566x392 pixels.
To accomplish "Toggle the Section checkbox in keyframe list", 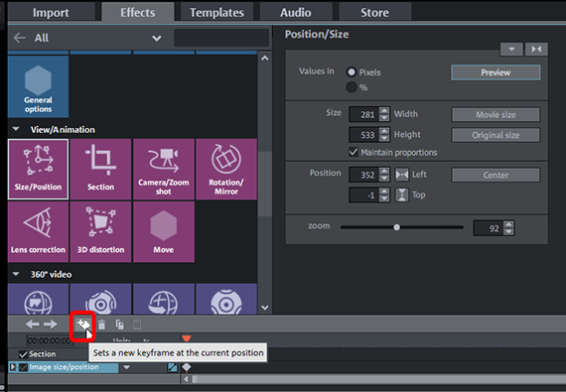I will coord(23,354).
